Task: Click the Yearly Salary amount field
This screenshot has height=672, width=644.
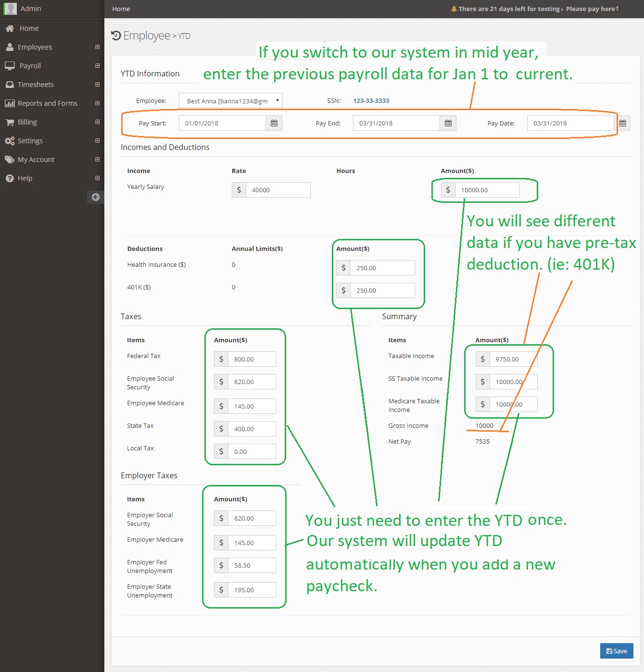Action: tap(487, 190)
